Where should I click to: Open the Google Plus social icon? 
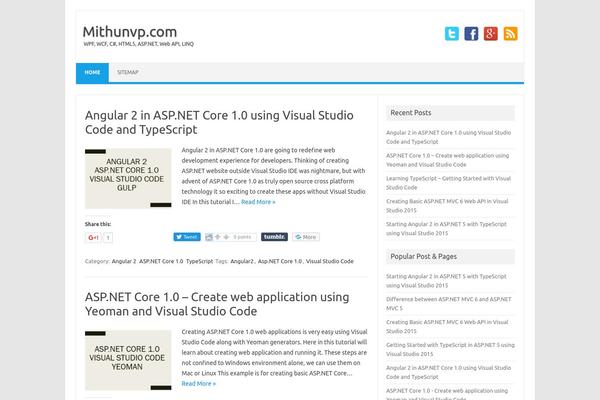click(491, 34)
